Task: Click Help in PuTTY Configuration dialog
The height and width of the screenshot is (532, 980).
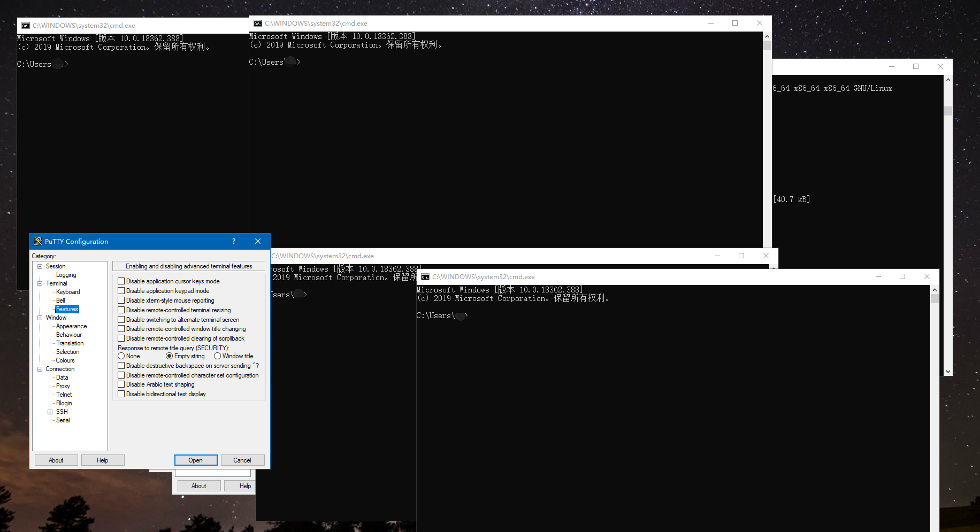Action: (x=103, y=460)
